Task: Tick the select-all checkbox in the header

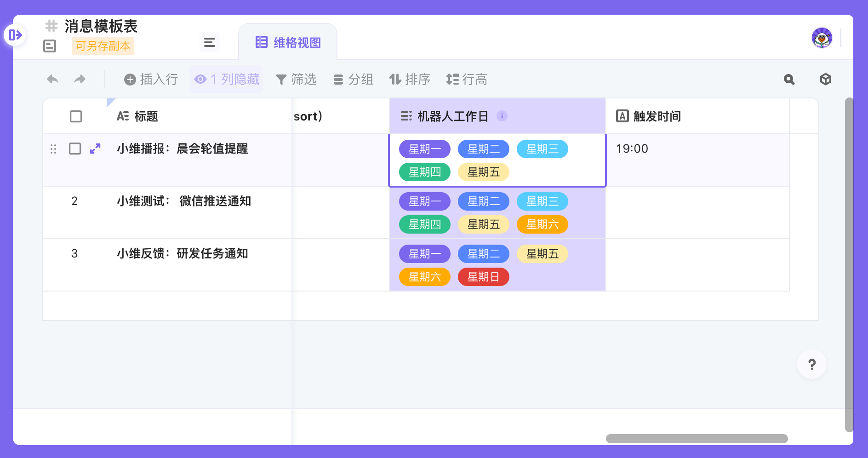Action: point(76,116)
